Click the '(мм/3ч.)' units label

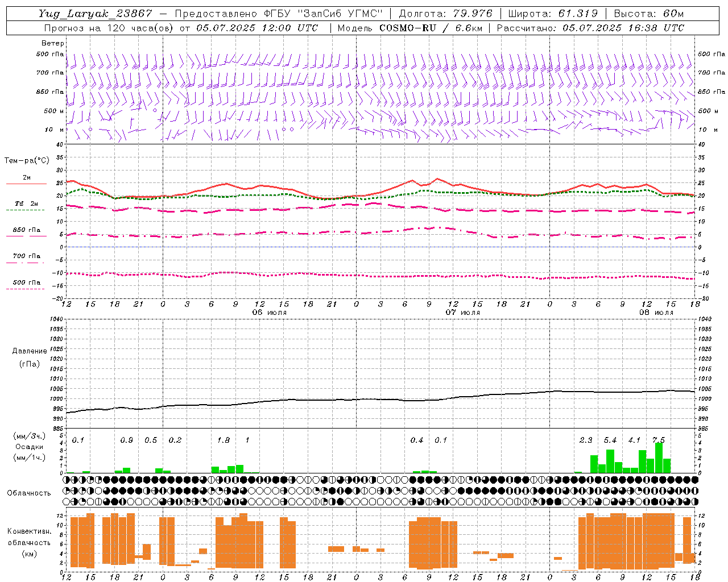click(x=30, y=436)
